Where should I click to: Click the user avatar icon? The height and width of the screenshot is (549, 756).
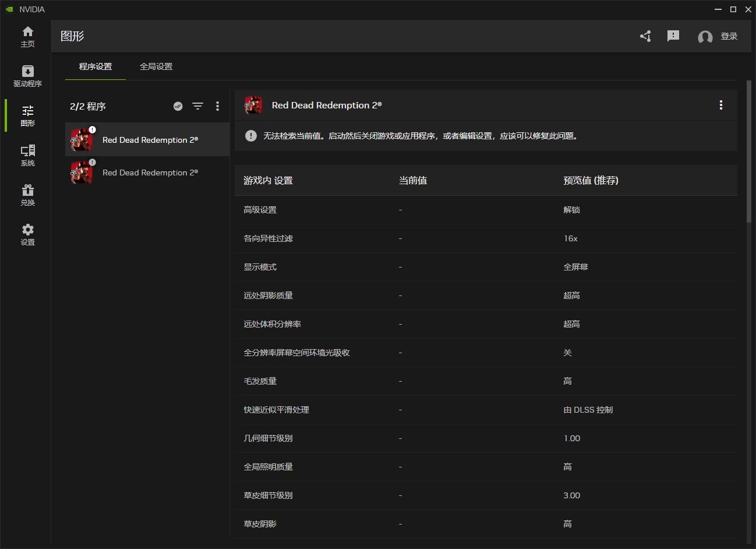pyautogui.click(x=705, y=37)
